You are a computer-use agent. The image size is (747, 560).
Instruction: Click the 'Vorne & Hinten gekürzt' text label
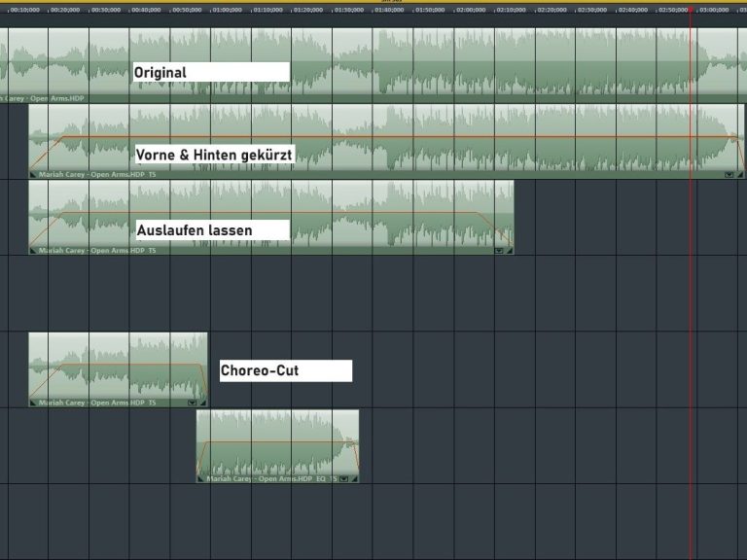pyautogui.click(x=213, y=154)
